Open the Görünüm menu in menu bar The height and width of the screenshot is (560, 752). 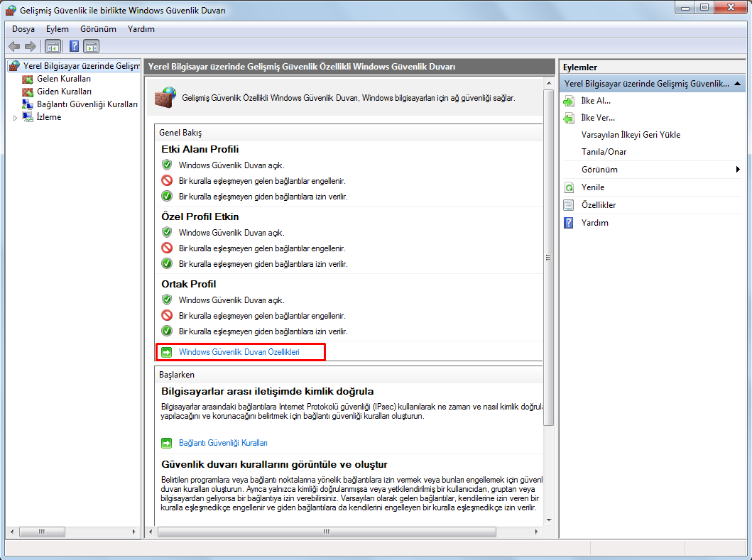tap(98, 29)
